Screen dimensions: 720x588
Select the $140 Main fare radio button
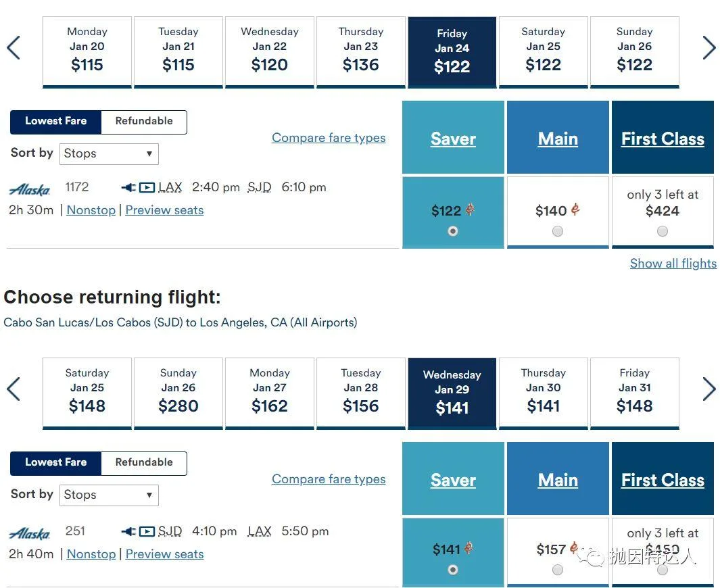(558, 231)
